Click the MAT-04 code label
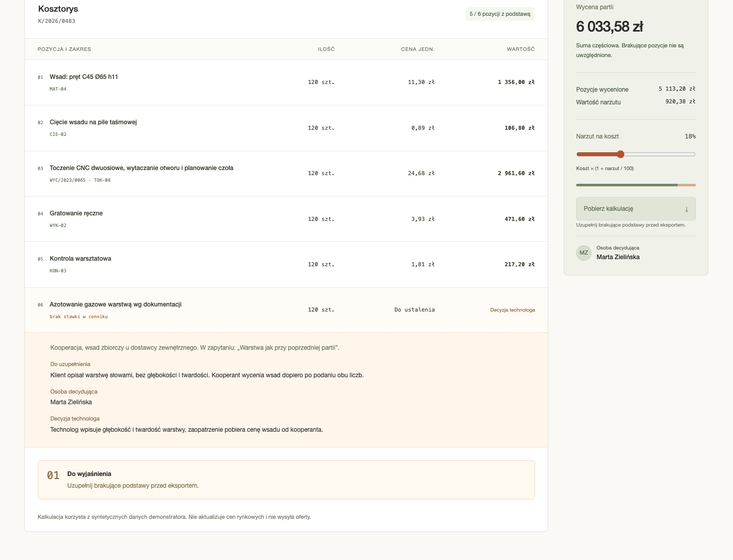This screenshot has width=733, height=560. pos(58,89)
